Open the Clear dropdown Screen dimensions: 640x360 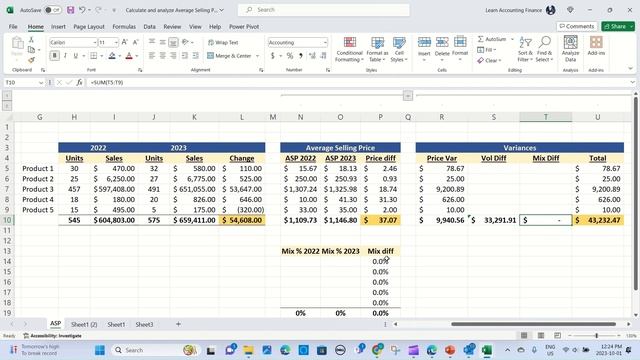[x=489, y=60]
